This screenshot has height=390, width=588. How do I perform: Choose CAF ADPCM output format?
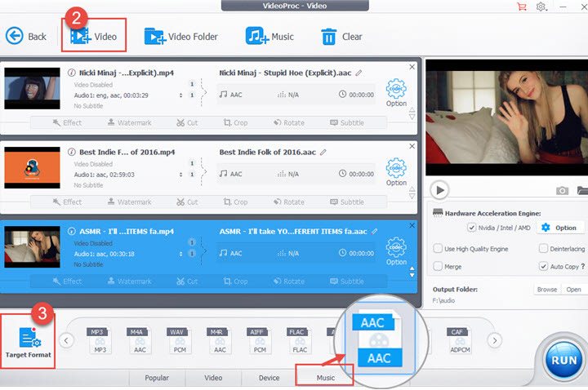(x=460, y=340)
